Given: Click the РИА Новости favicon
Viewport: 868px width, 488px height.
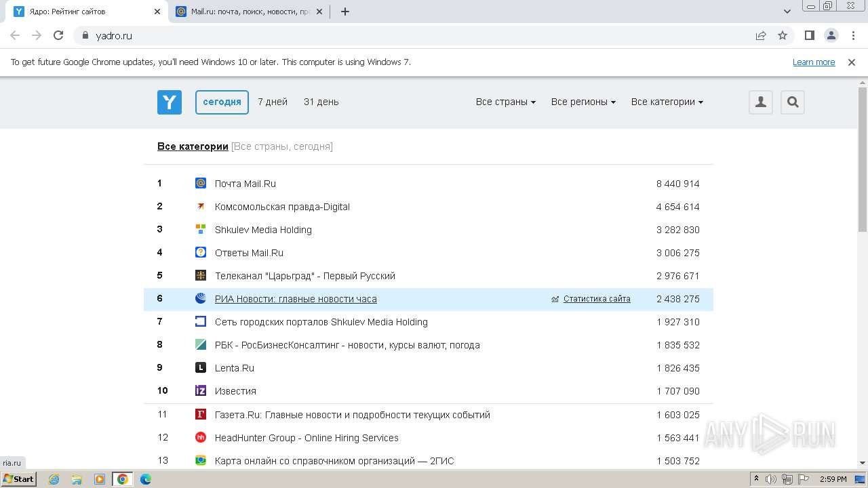Looking at the screenshot, I should 201,298.
